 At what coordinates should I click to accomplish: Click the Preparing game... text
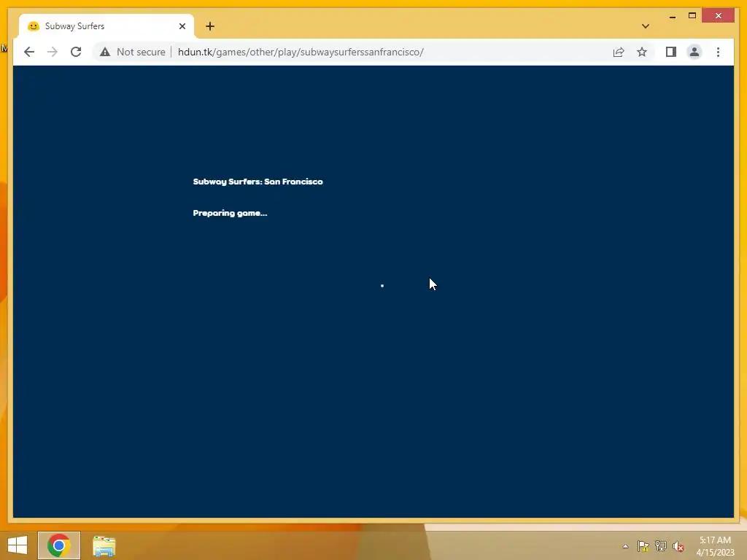coord(230,213)
